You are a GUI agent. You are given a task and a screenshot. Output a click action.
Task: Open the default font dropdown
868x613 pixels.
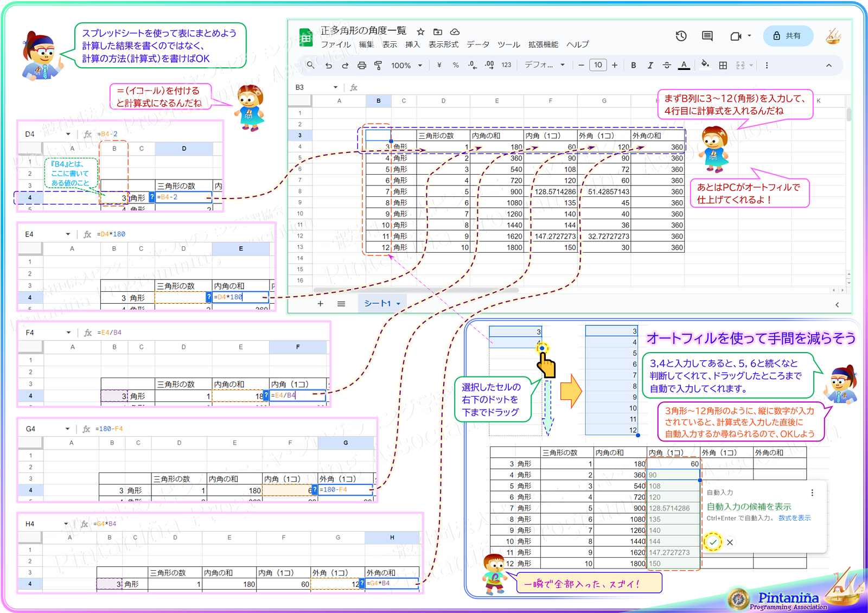(x=544, y=65)
